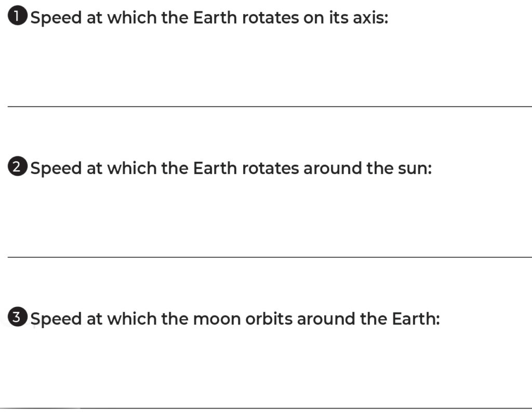The height and width of the screenshot is (419, 532).
Task: Click the Earth rotates on its axis prompt
Action: (209, 18)
